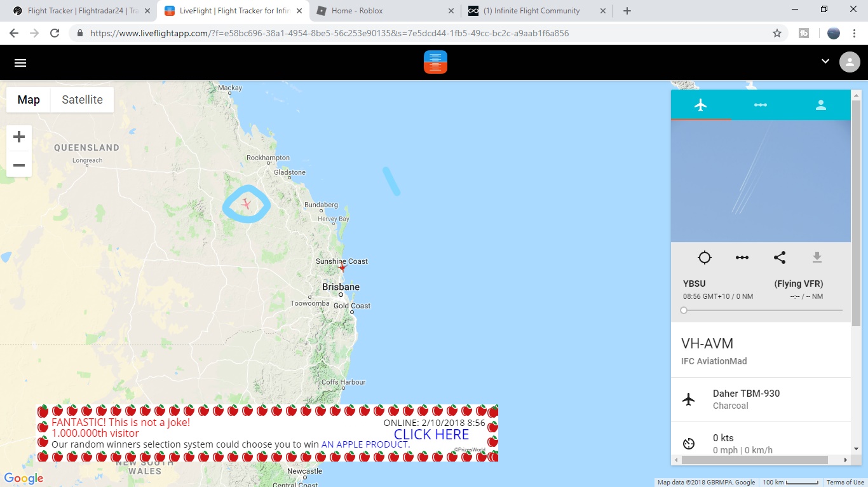Click the right arrow of the panel's horizontal scrollbar

tap(846, 460)
